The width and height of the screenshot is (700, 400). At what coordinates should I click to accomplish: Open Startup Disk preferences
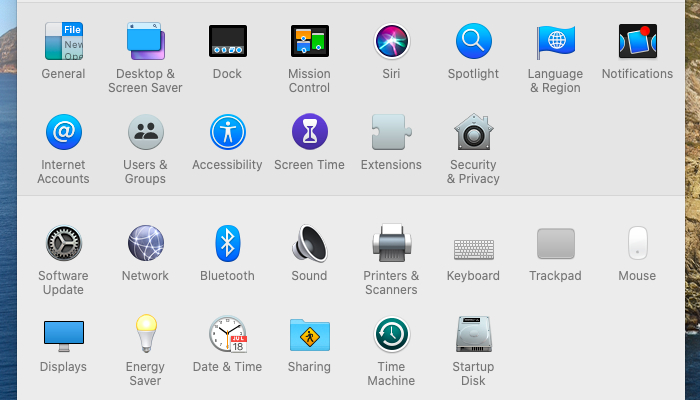(474, 334)
